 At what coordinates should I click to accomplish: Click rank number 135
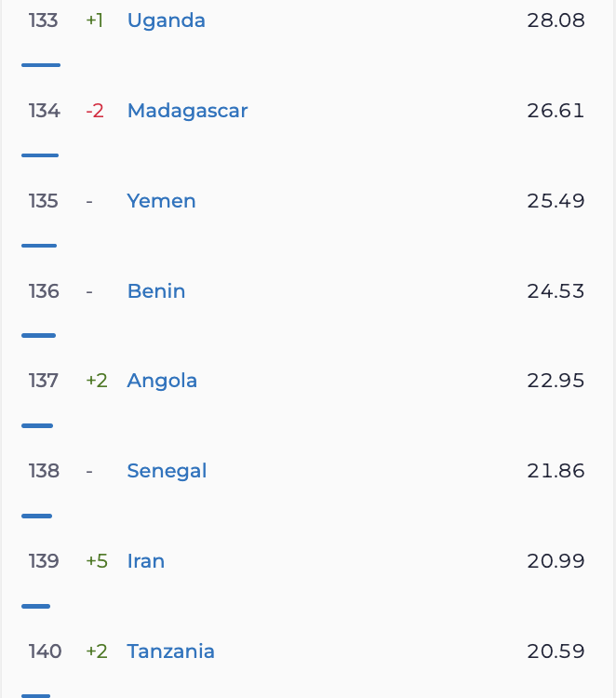tap(44, 201)
